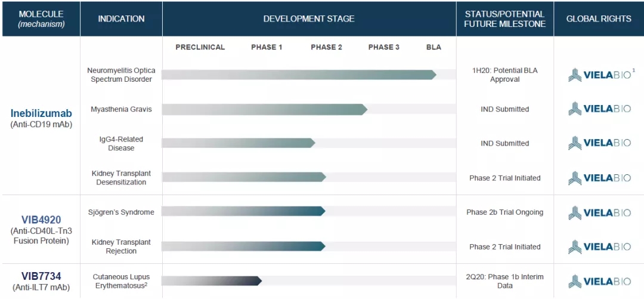Click Viela Bio logo in Neuromyelitis Optica row
Screen dimensions: 644x299
click(599, 75)
